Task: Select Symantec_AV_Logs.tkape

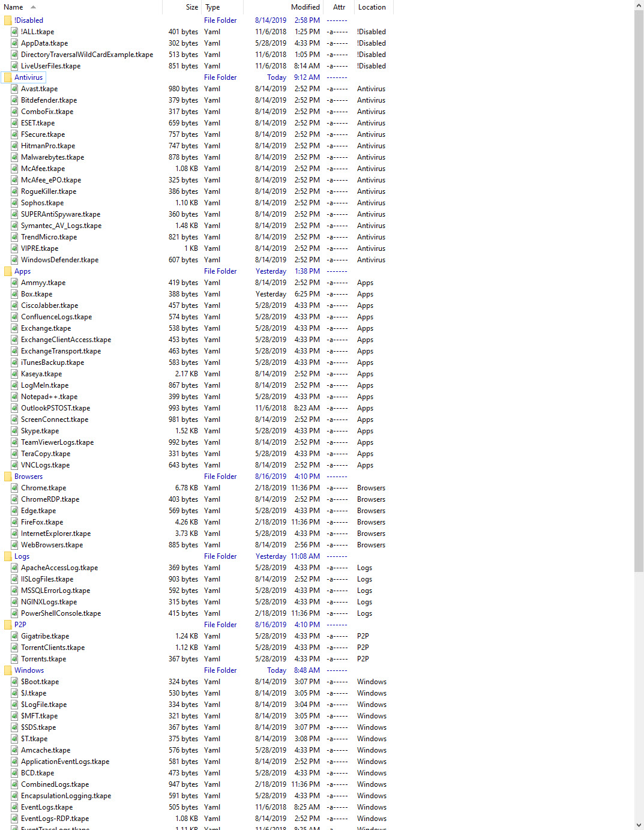Action: 61,226
